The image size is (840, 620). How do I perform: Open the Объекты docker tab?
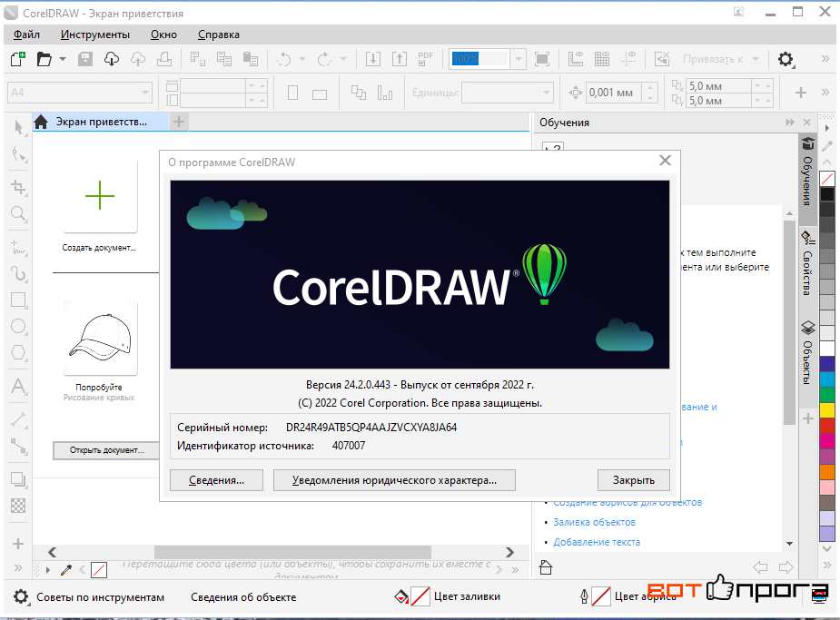click(x=807, y=353)
